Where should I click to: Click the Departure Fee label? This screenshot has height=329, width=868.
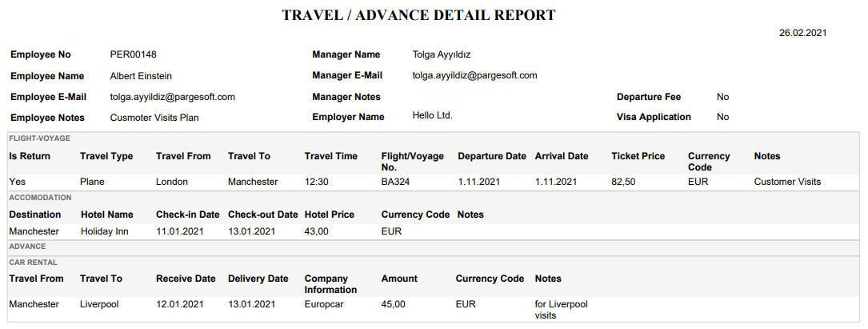(x=648, y=97)
